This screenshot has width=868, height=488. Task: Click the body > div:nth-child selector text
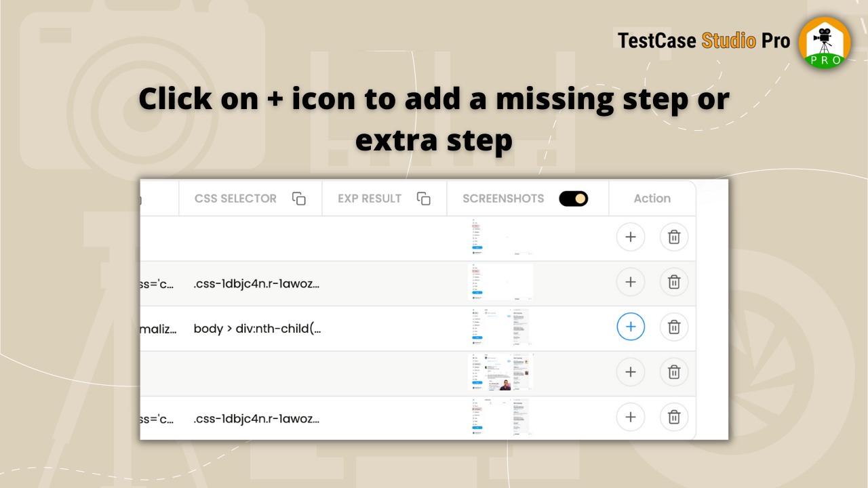point(258,329)
